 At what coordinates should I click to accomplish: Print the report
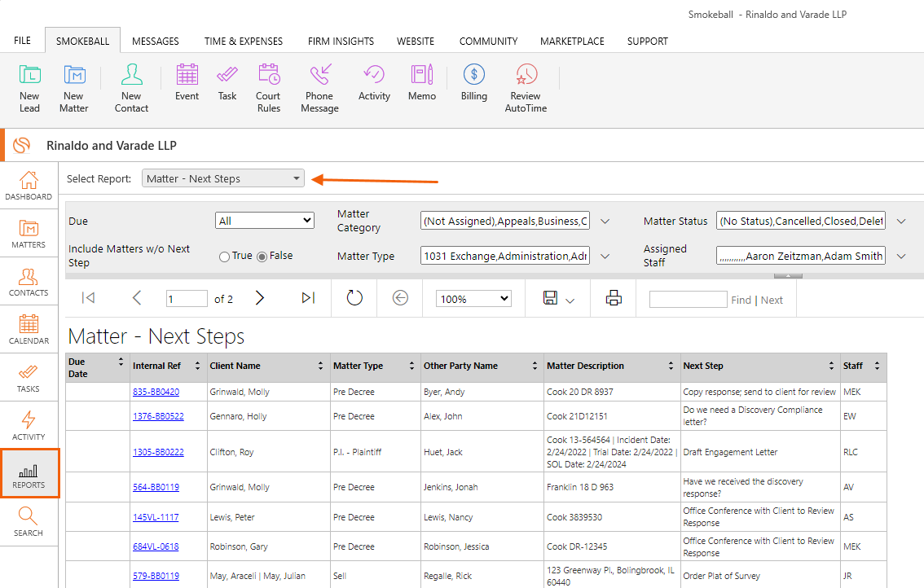point(614,298)
